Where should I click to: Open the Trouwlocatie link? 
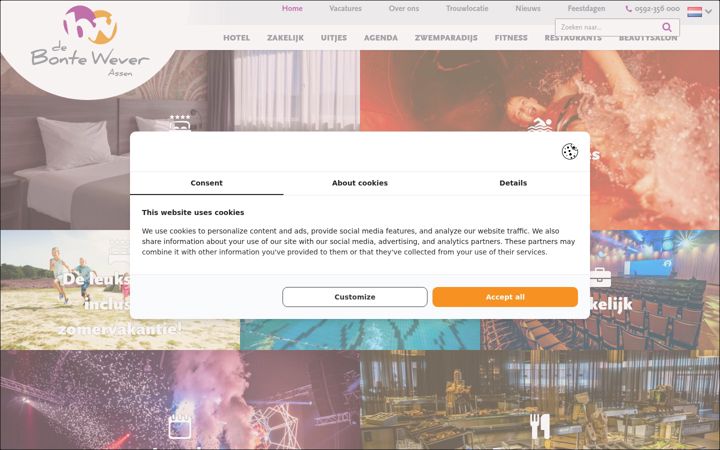pyautogui.click(x=467, y=9)
